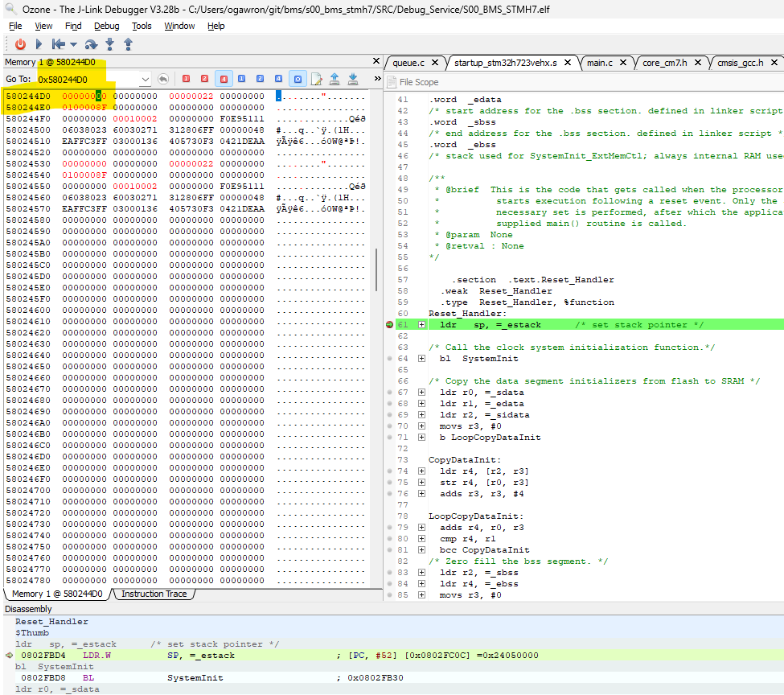Viewport: 784px width, 695px height.
Task: Switch to the cmsis_gcc.h tab
Action: click(x=740, y=63)
